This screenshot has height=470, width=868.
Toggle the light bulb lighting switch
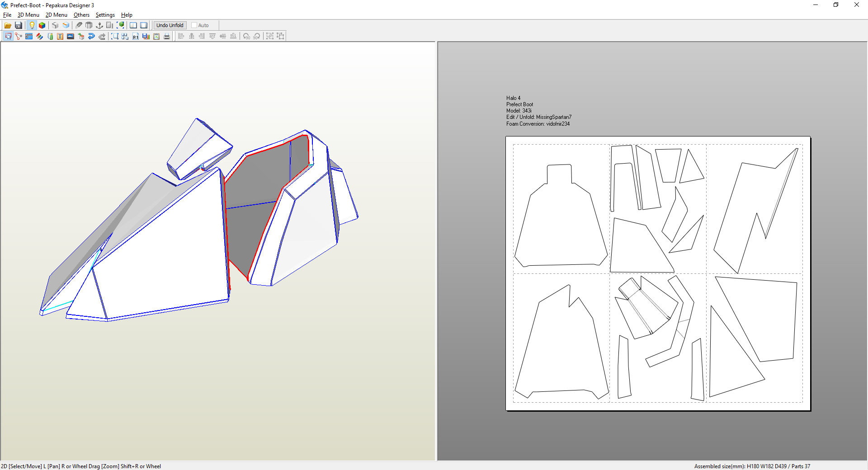(32, 25)
